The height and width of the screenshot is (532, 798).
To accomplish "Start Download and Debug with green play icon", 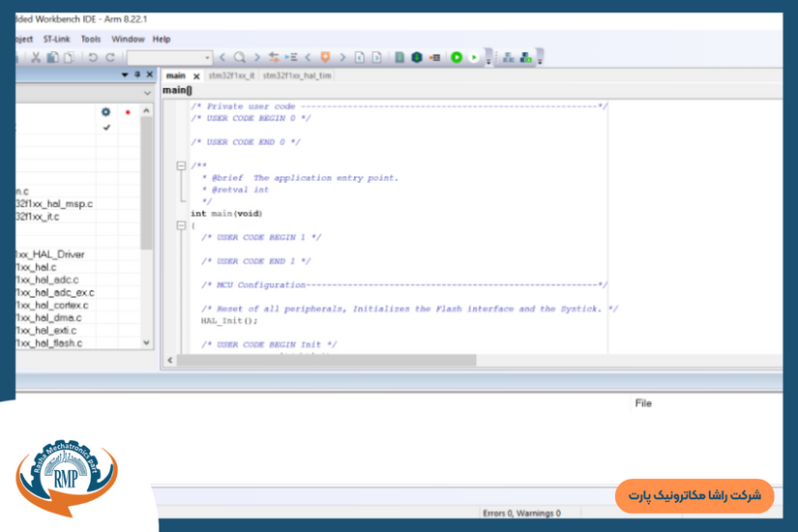I will (x=457, y=58).
